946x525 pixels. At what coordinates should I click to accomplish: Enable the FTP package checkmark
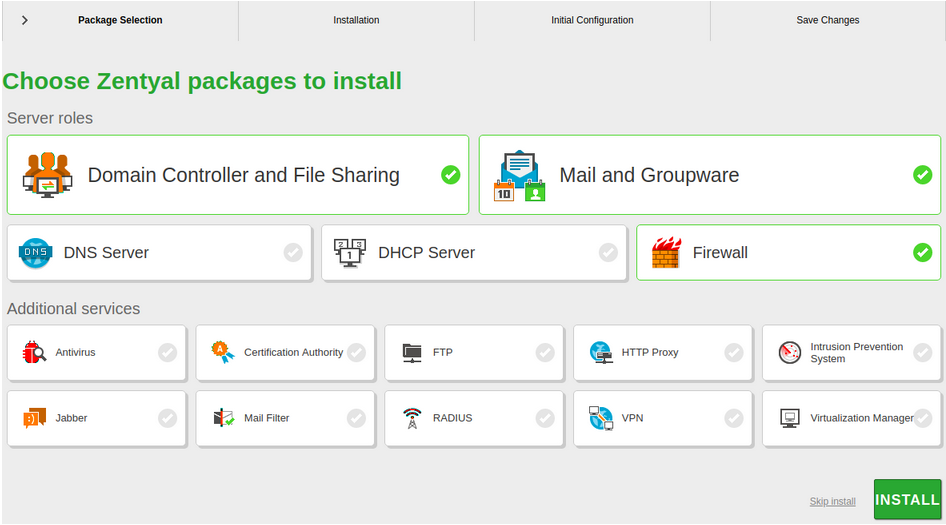545,352
